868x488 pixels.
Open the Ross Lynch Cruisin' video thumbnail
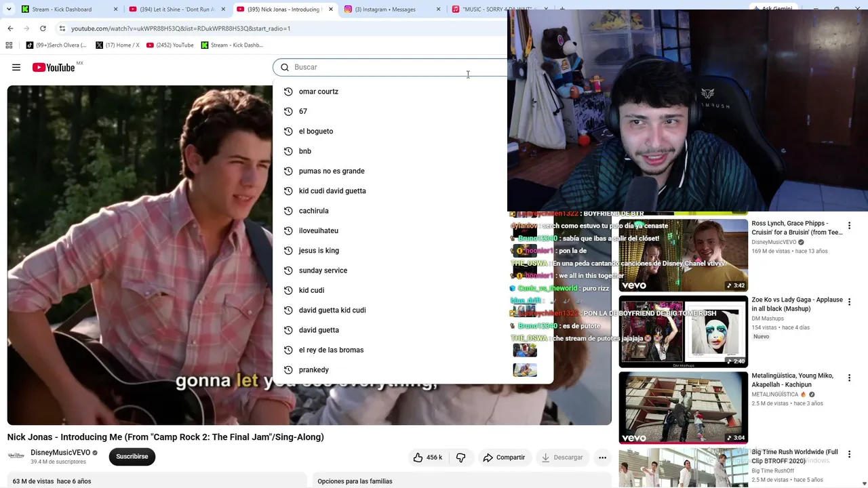point(683,255)
